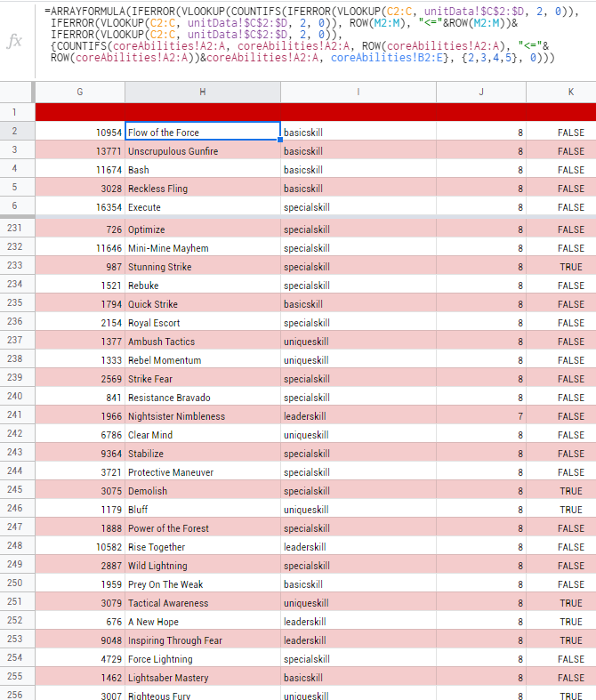Click cell 'Wild Lightning'

tap(203, 566)
